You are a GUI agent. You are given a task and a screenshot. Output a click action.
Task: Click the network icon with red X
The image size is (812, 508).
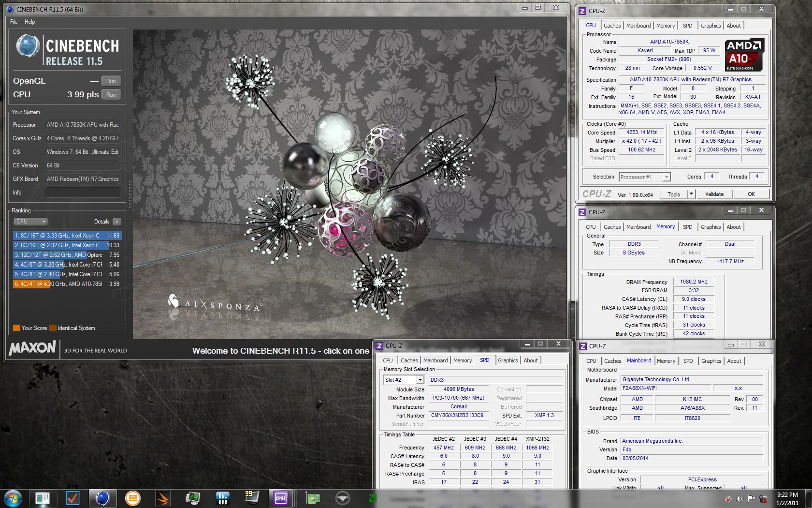(763, 498)
